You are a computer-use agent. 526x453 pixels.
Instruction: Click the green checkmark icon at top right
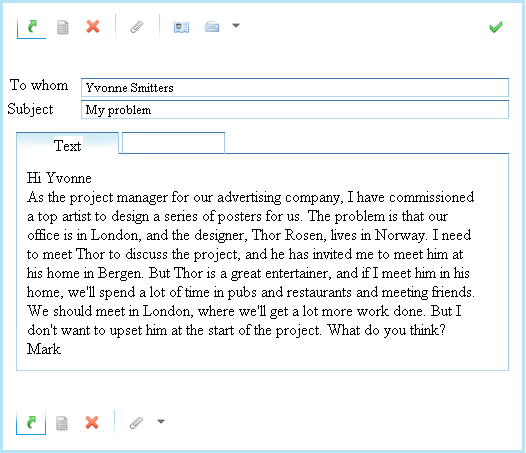point(496,27)
